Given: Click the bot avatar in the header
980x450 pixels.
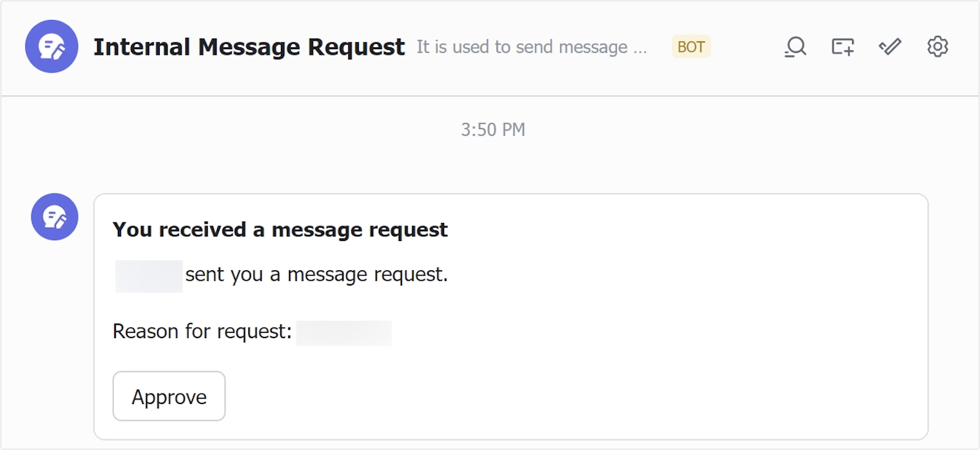Looking at the screenshot, I should point(51,47).
